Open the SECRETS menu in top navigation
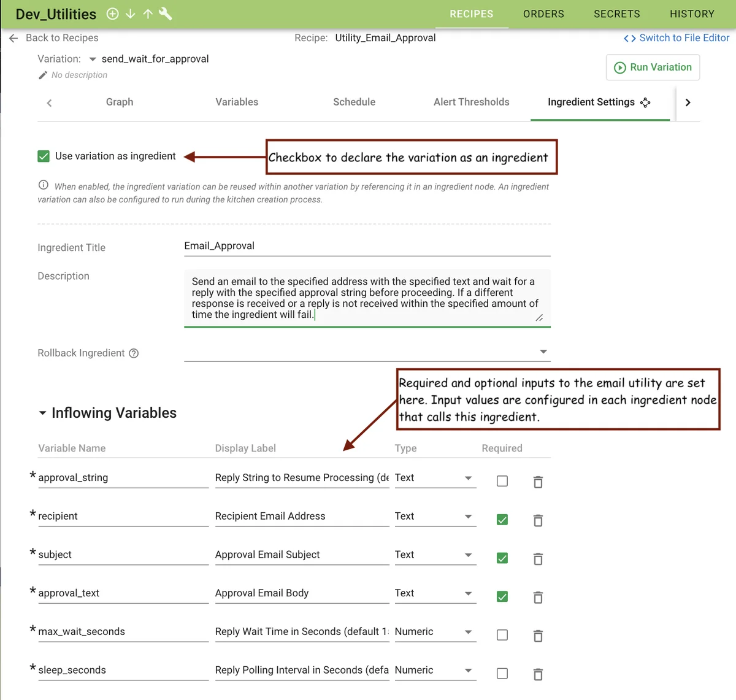 point(616,14)
